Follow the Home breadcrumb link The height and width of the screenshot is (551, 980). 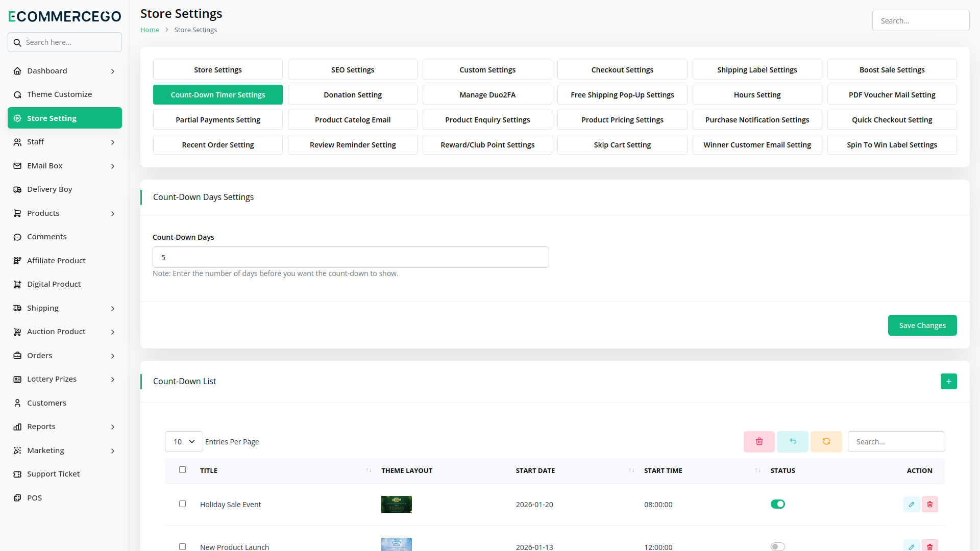tap(150, 30)
